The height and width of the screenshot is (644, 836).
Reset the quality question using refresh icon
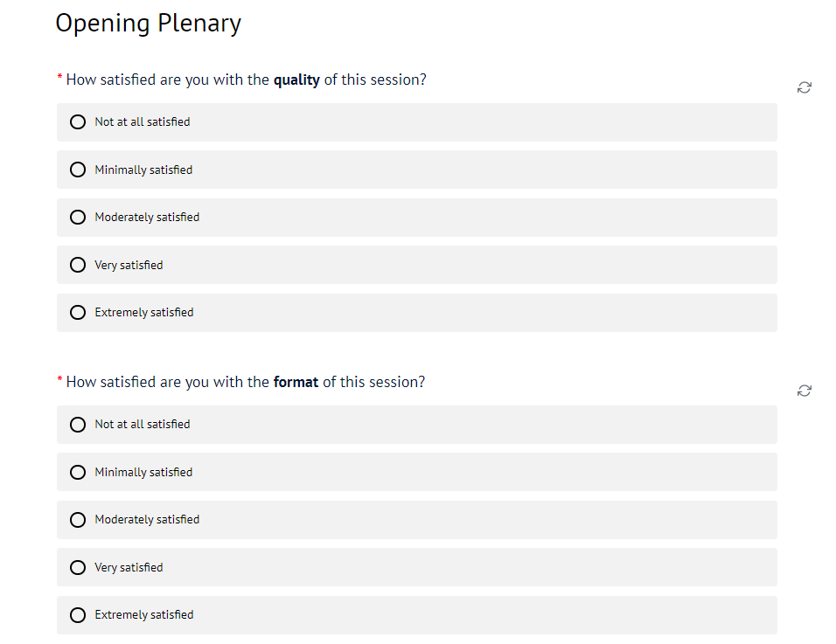(805, 87)
